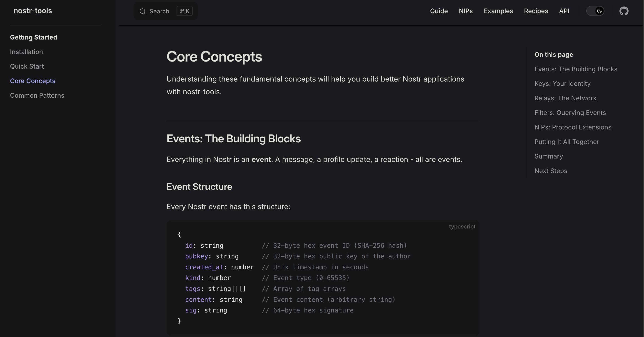Jump to Filters: Querying Events section
This screenshot has width=644, height=337.
point(570,112)
